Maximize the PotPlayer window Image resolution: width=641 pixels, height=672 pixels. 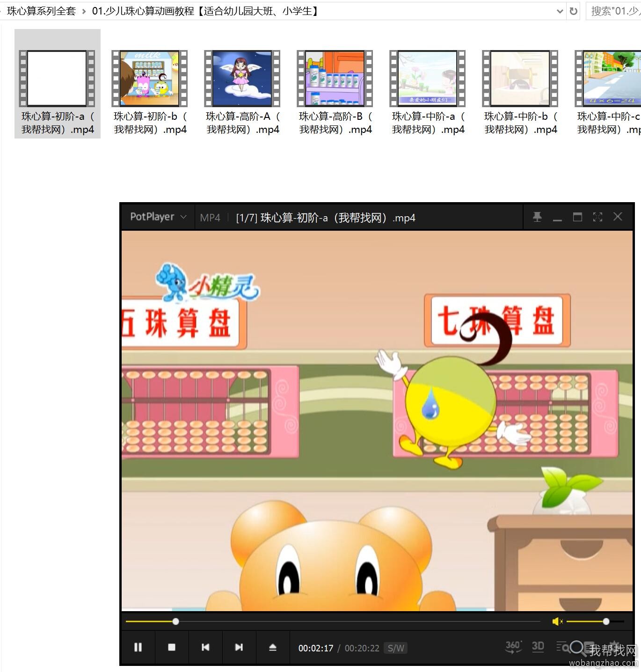pyautogui.click(x=577, y=217)
